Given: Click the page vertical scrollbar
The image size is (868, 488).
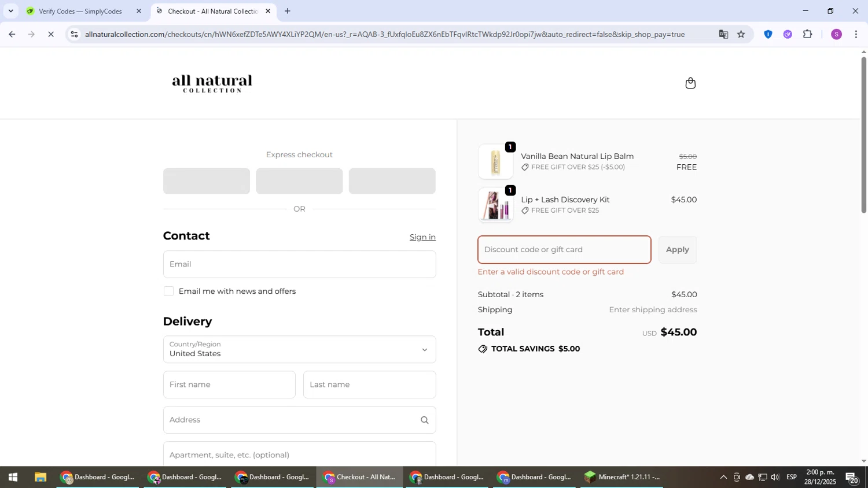Looking at the screenshot, I should [x=863, y=135].
